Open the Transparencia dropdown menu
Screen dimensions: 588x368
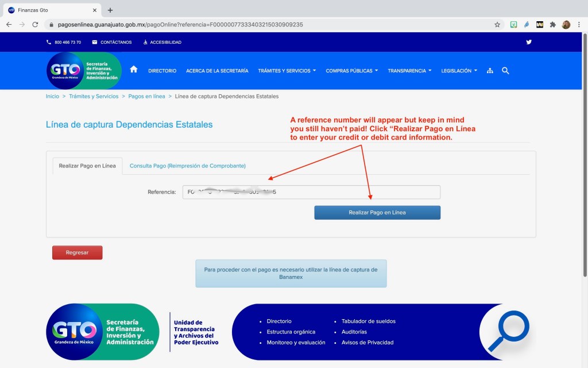pos(409,71)
